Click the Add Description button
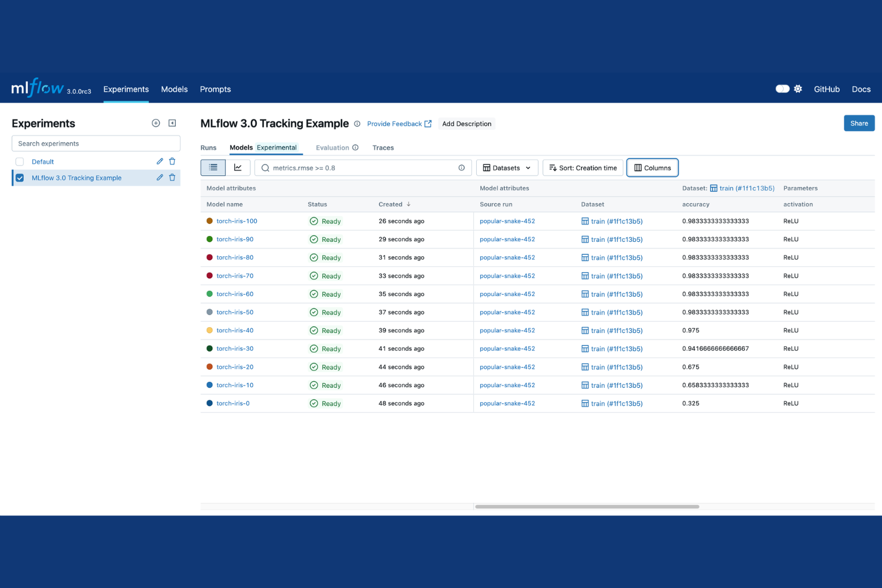 point(467,124)
